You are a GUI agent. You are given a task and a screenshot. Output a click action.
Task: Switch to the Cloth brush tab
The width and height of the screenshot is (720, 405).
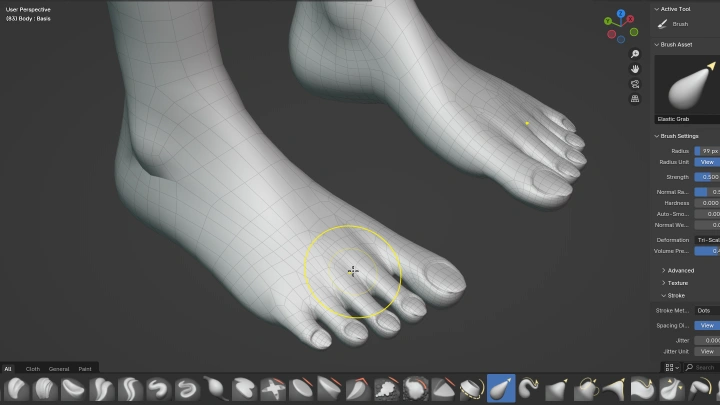click(33, 369)
